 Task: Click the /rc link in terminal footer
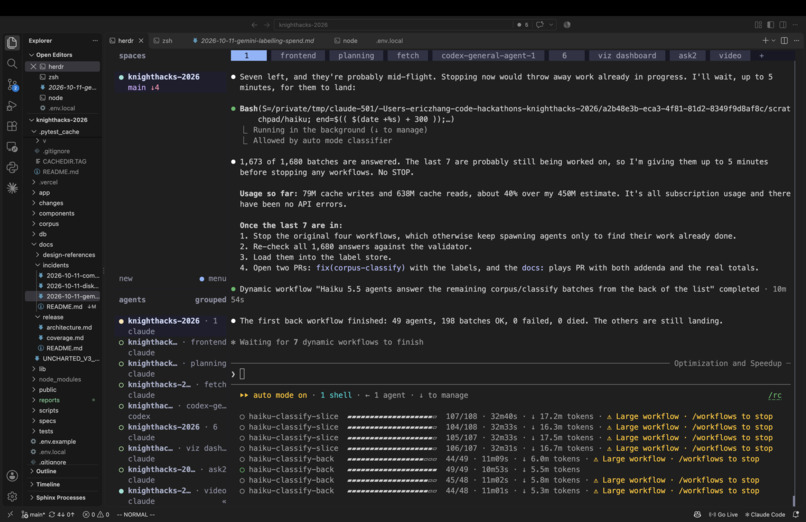775,395
